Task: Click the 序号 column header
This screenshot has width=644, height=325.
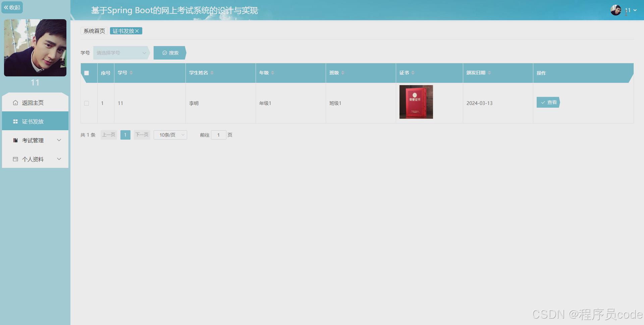Action: 106,73
